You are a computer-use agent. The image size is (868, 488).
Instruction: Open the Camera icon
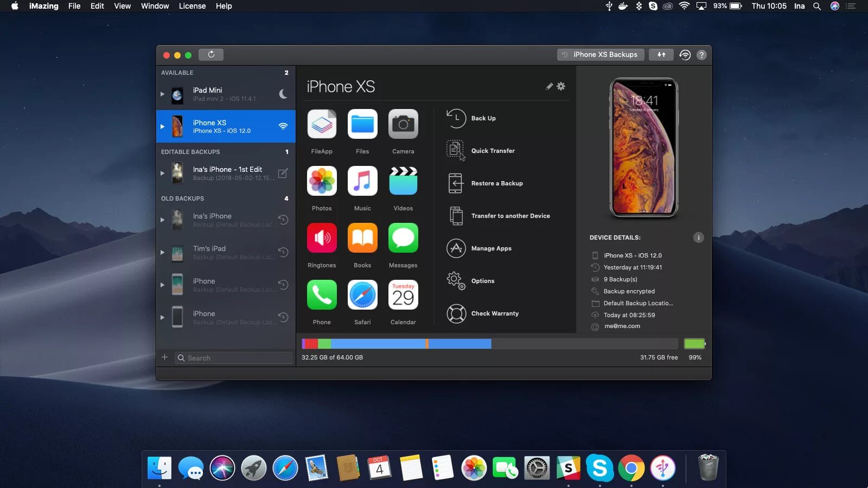pyautogui.click(x=403, y=124)
